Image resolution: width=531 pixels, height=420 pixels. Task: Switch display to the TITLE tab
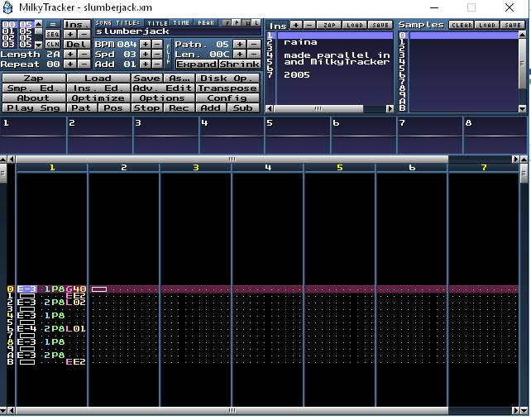click(x=157, y=23)
